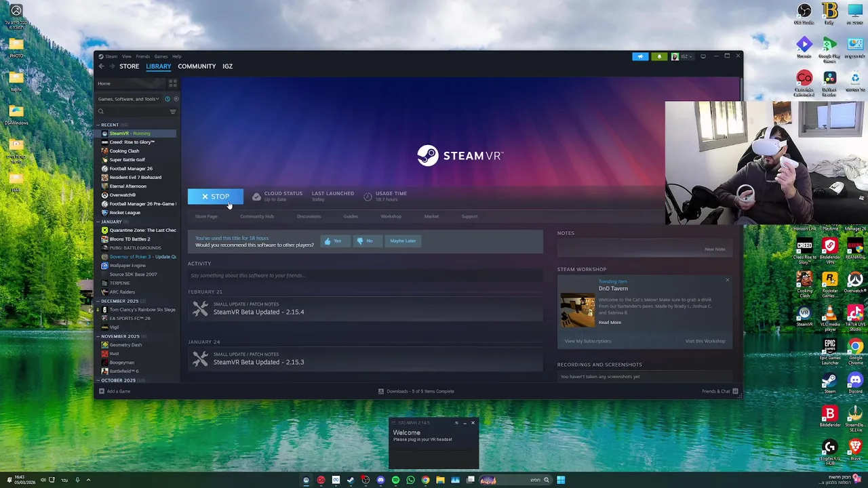This screenshot has height=488, width=868.
Task: Open the library advanced filter icon
Action: pos(173,112)
